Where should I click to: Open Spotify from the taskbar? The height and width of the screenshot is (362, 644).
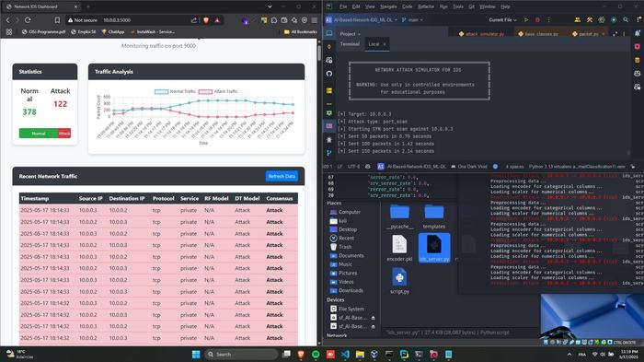316,355
